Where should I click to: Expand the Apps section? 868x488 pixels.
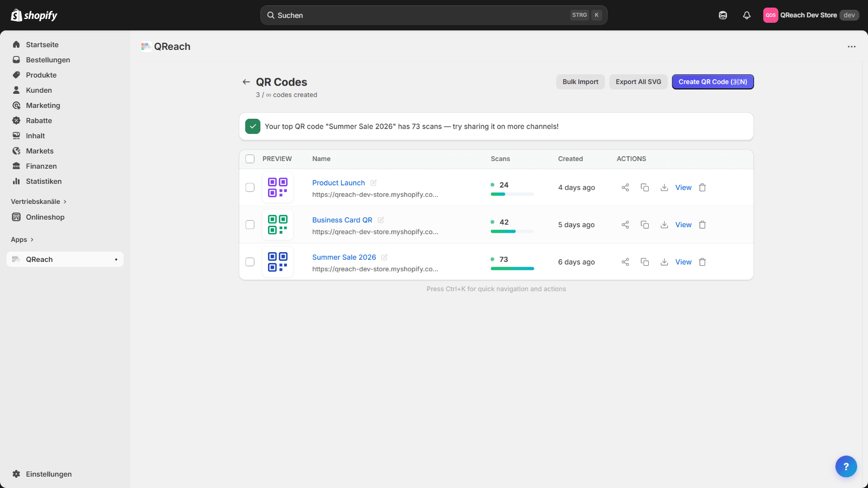coord(22,240)
